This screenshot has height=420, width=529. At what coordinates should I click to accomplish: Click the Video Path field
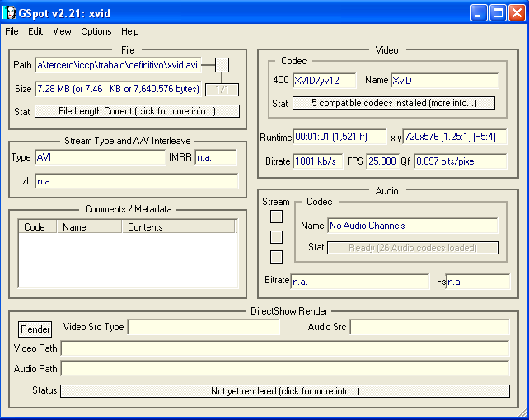point(285,348)
